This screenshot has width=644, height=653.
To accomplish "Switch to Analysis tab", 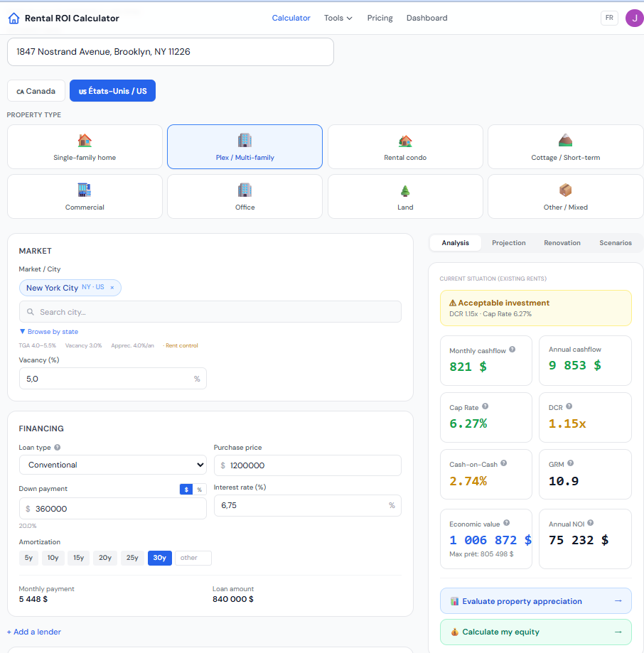I will coord(456,243).
